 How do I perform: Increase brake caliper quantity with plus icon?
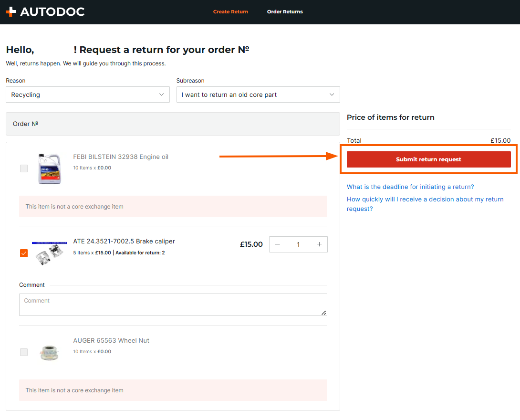(x=319, y=244)
